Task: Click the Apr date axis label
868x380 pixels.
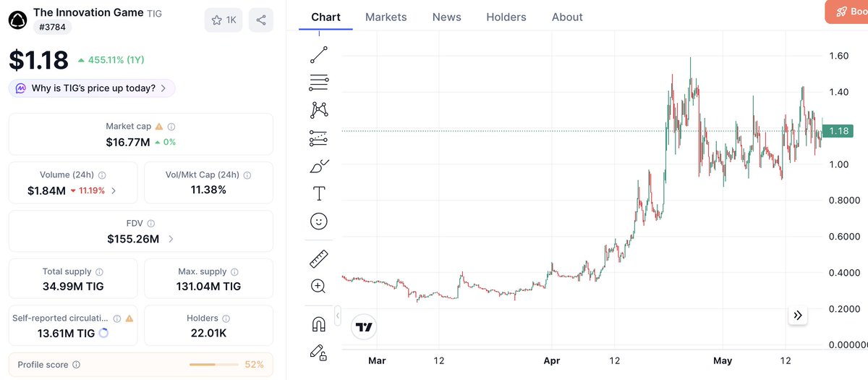Action: 552,360
